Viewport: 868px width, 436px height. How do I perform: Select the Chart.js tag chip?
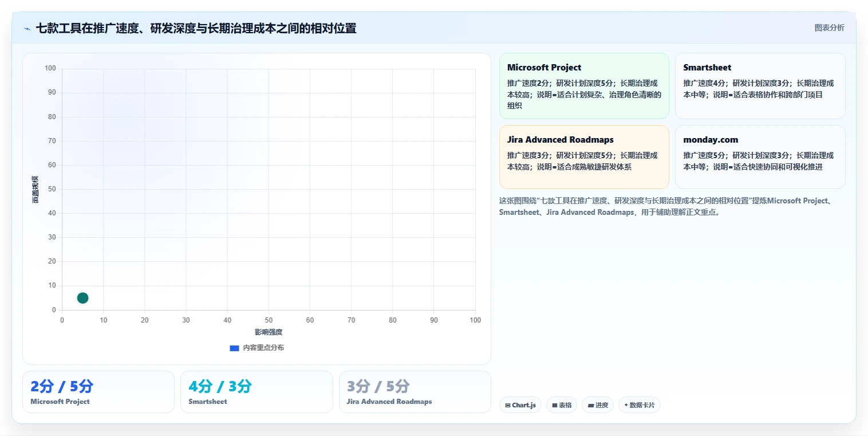[520, 405]
